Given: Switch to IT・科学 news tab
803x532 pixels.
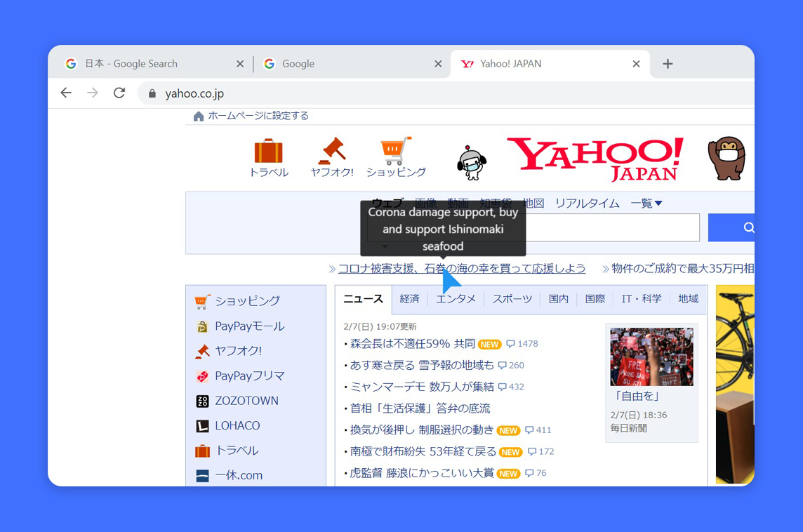Looking at the screenshot, I should click(x=642, y=299).
